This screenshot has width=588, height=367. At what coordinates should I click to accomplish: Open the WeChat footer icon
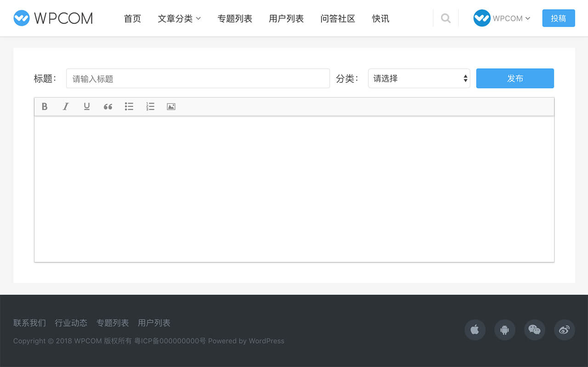[x=535, y=330]
